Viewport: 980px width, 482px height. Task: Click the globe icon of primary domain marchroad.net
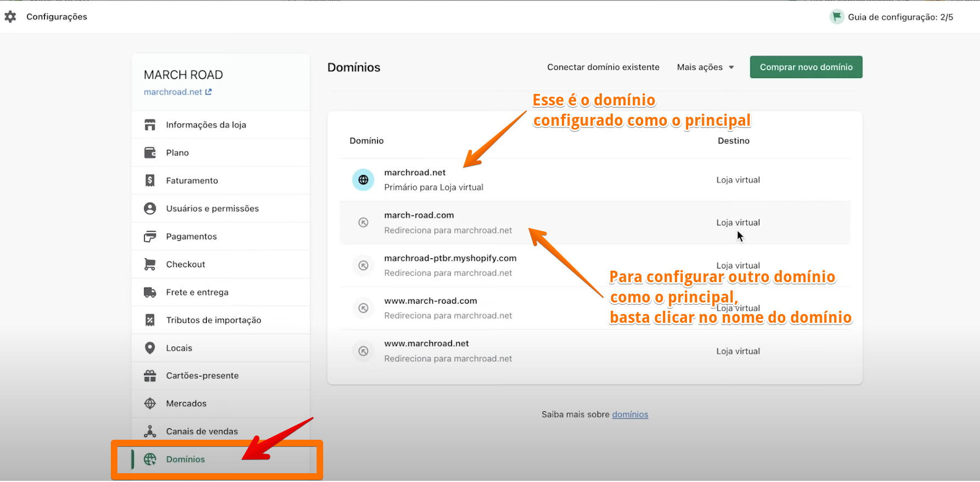[363, 180]
